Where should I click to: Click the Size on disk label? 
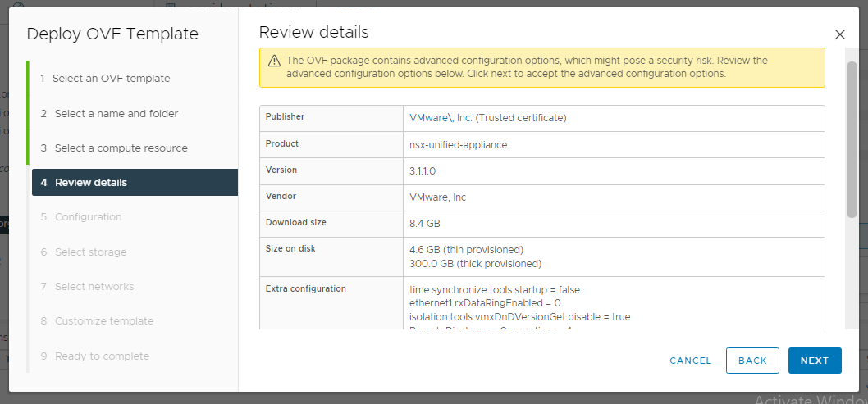[x=290, y=248]
